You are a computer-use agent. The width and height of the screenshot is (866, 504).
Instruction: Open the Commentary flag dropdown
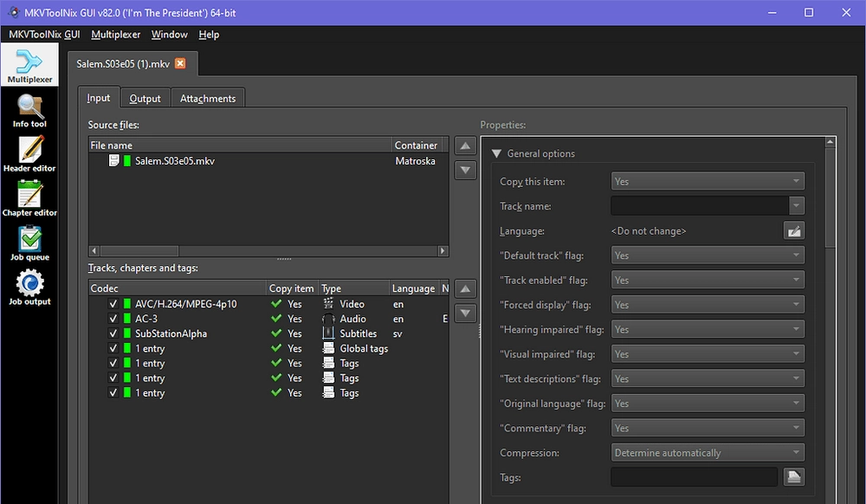[x=708, y=428]
